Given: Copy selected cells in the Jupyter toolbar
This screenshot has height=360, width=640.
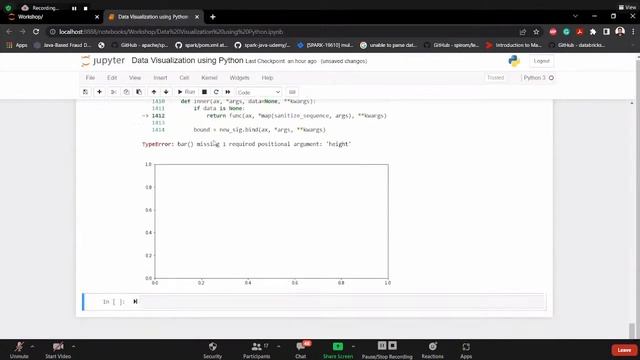Looking at the screenshot, I should click(x=126, y=92).
